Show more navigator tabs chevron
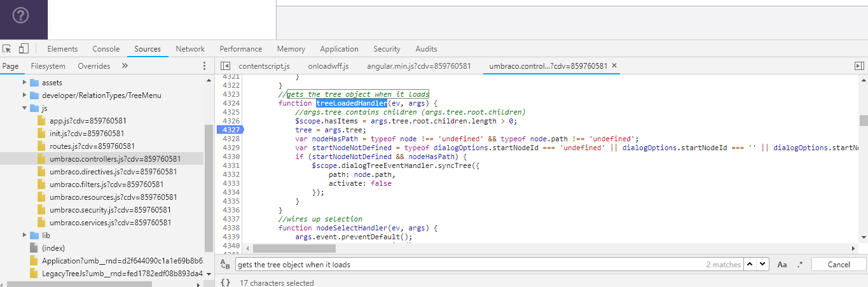This screenshot has width=868, height=287. 125,66
